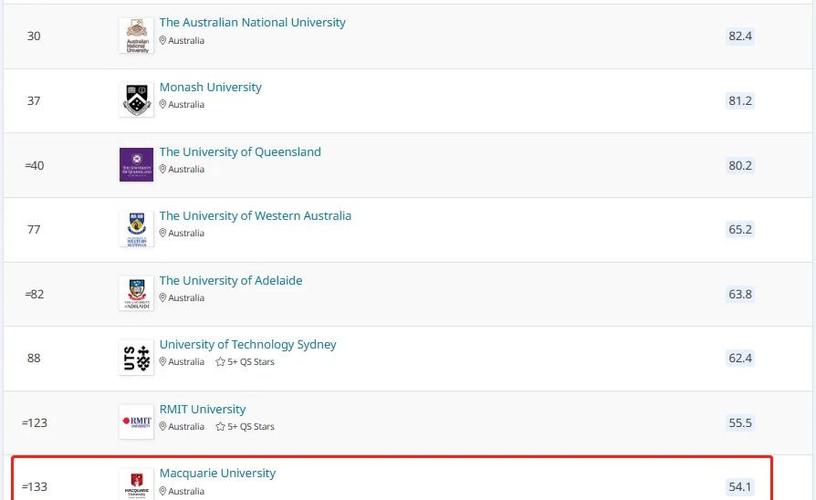Select score 81.2 for Monash University
The image size is (816, 500).
click(x=740, y=100)
